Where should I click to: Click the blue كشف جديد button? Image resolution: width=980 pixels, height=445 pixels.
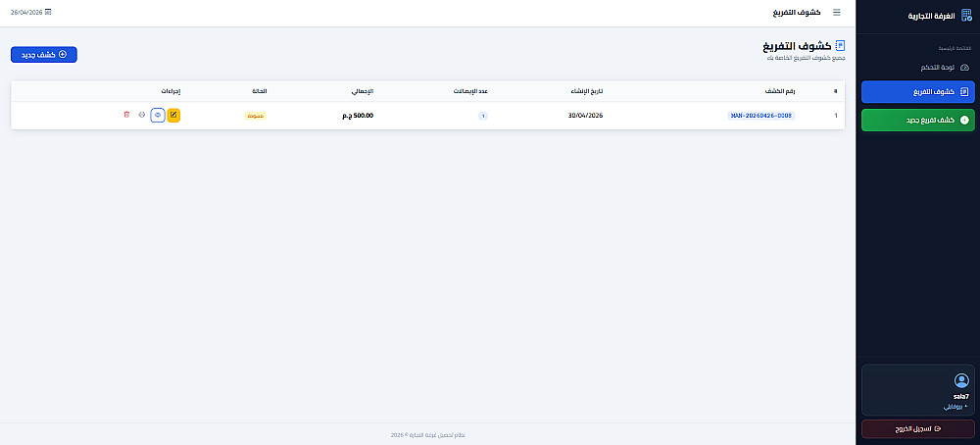click(44, 55)
